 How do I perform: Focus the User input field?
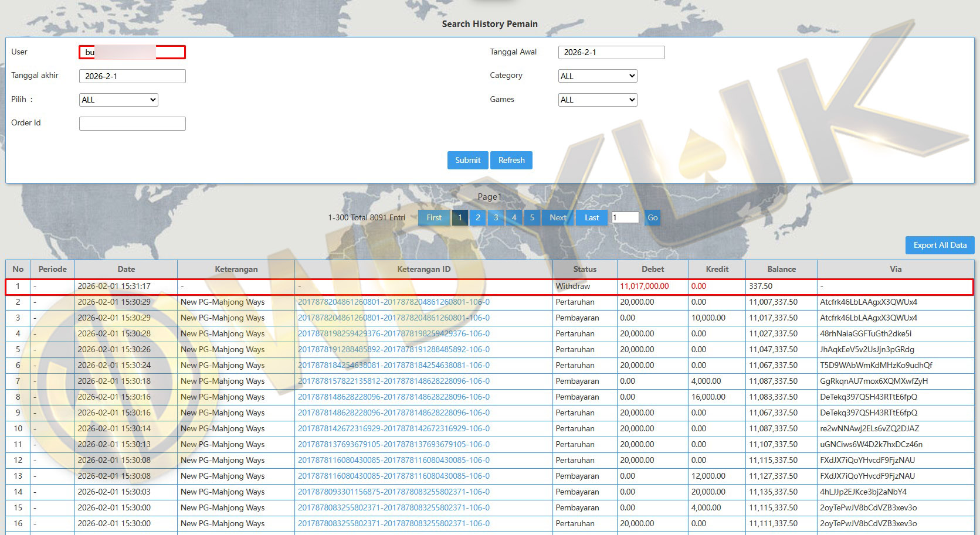tap(132, 52)
